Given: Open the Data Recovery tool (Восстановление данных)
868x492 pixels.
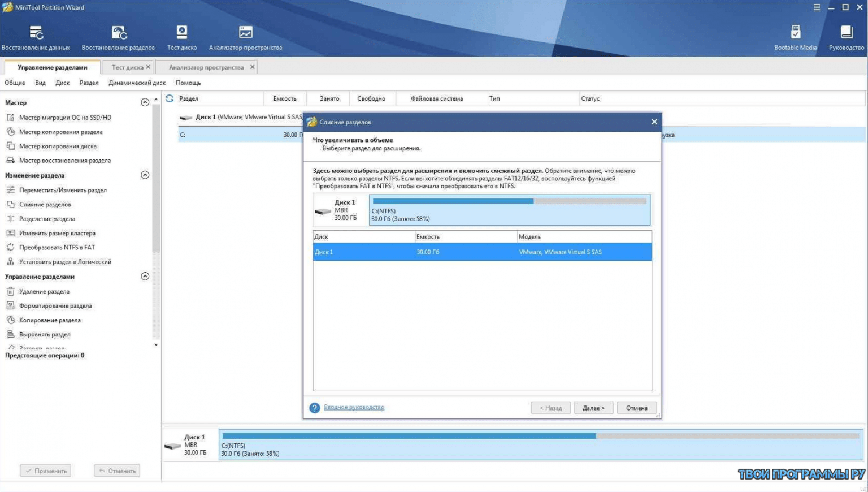Looking at the screenshot, I should tap(36, 37).
